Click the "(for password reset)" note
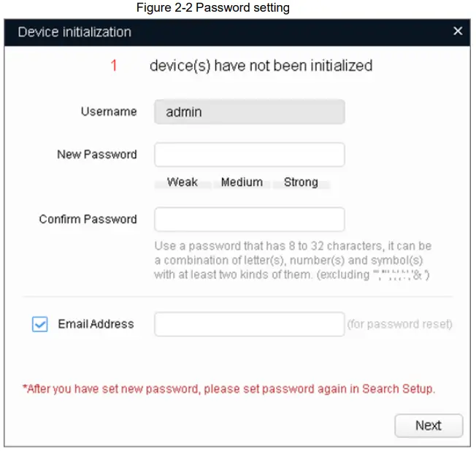Image resolution: width=476 pixels, height=451 pixels. (399, 324)
